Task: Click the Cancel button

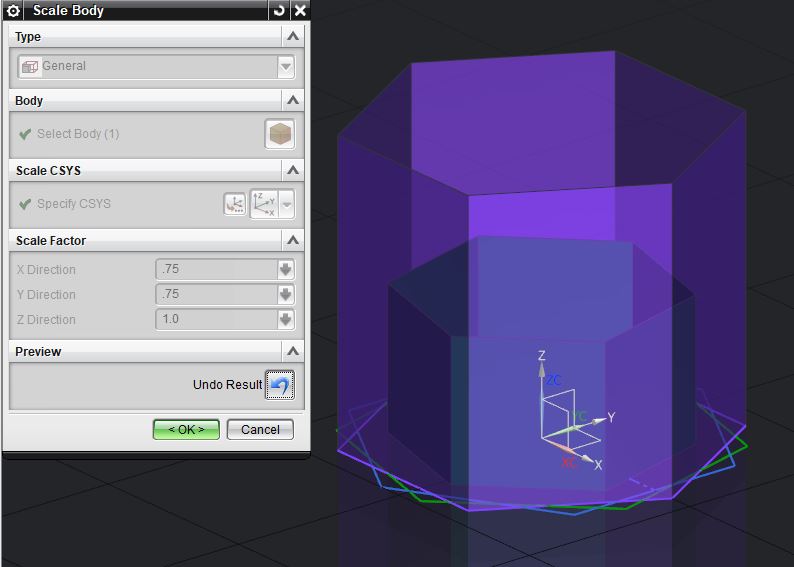Action: click(x=260, y=429)
